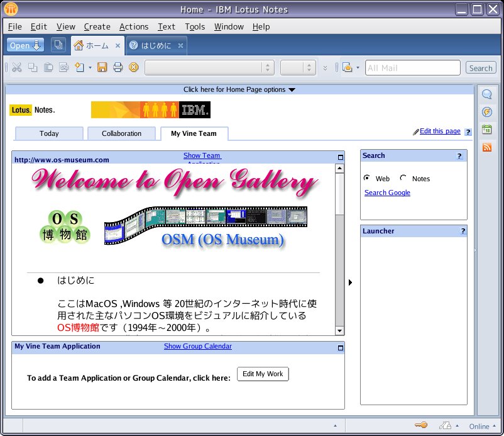Open the RSS Feeds sidebar icon
The height and width of the screenshot is (436, 504).
pos(487,147)
